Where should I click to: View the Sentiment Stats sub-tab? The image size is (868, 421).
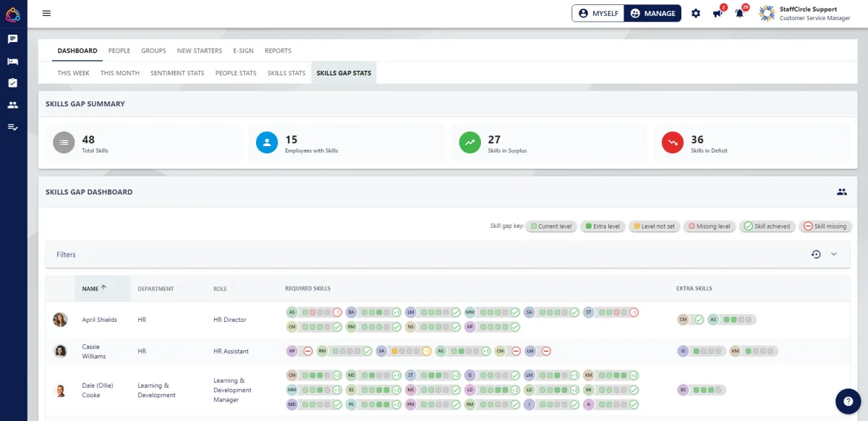[177, 73]
